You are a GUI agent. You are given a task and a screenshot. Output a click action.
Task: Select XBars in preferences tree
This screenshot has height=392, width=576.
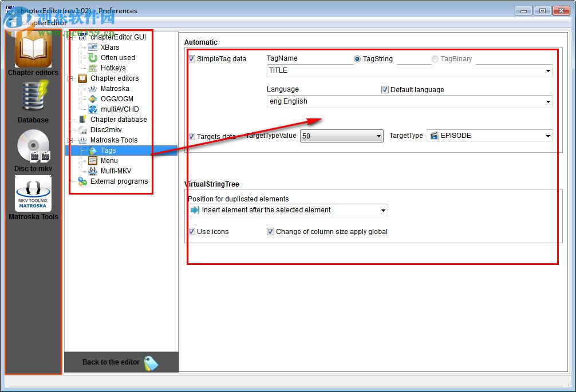pyautogui.click(x=110, y=47)
